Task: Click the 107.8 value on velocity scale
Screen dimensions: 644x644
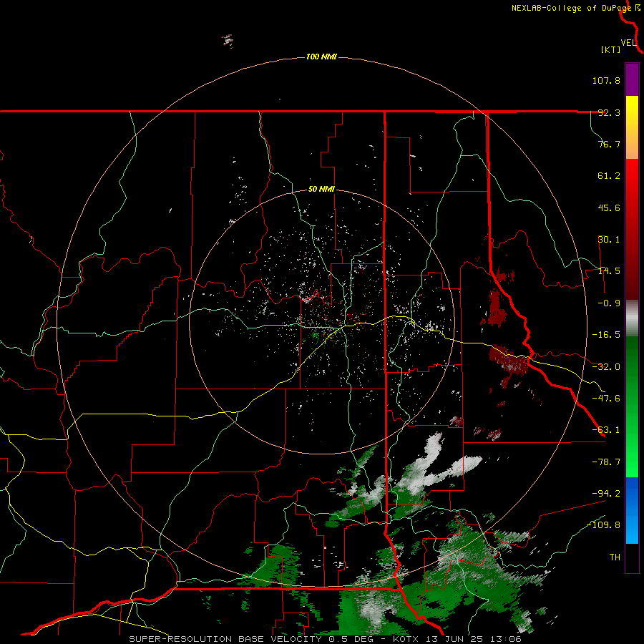Action: 606,80
